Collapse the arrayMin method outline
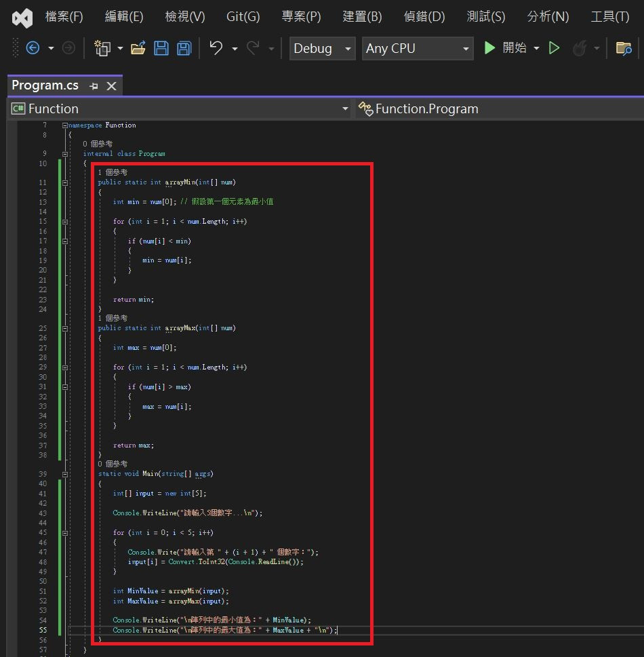Viewport: 644px width, 657px height. (65, 182)
